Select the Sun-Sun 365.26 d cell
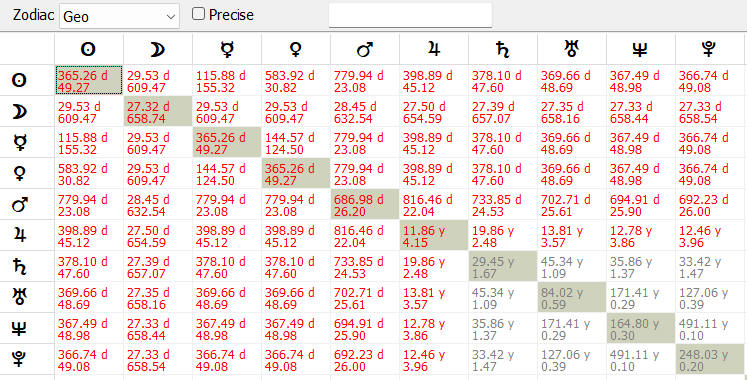The width and height of the screenshot is (747, 380). (89, 80)
